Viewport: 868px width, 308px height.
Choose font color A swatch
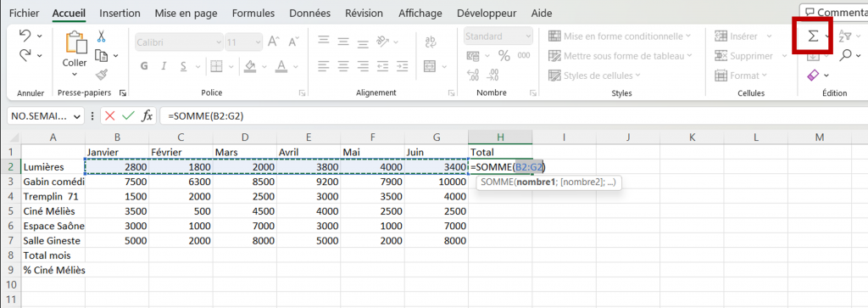click(x=281, y=66)
